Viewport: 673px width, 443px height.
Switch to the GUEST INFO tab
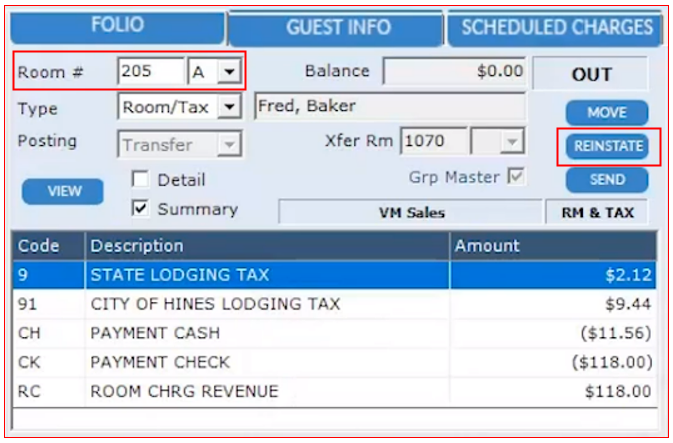337,27
